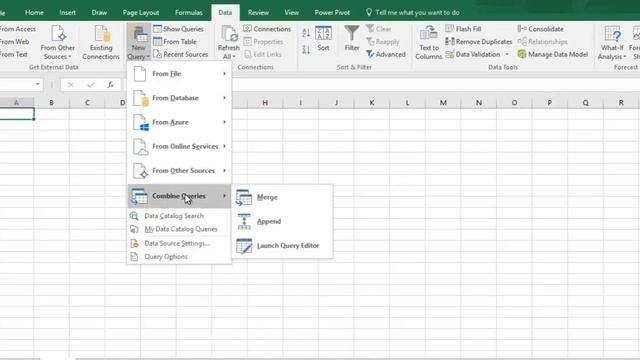This screenshot has width=640, height=360.
Task: Switch to the Insert tab
Action: [x=67, y=13]
